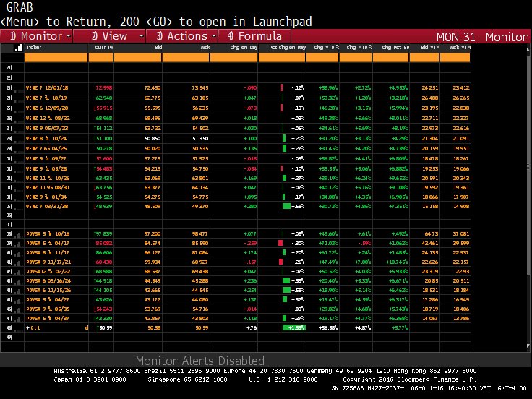Click orange filter field under Chg on Day

[233, 57]
